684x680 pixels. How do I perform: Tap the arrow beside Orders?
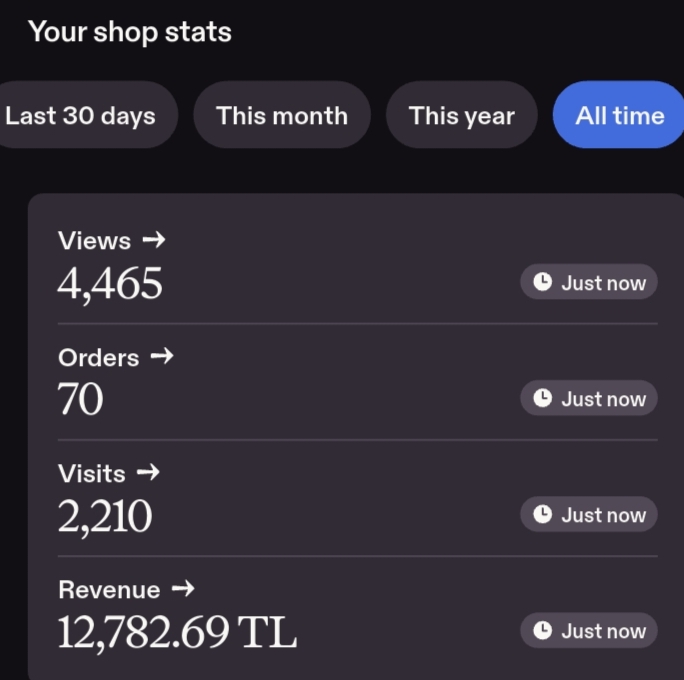pos(162,356)
